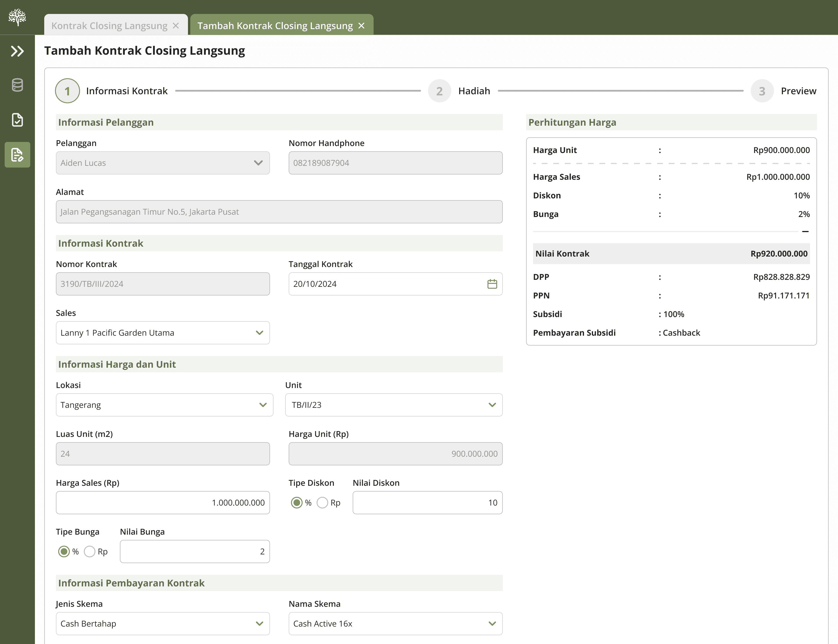Open the Nama Skema dropdown
This screenshot has width=838, height=644.
pyautogui.click(x=396, y=624)
